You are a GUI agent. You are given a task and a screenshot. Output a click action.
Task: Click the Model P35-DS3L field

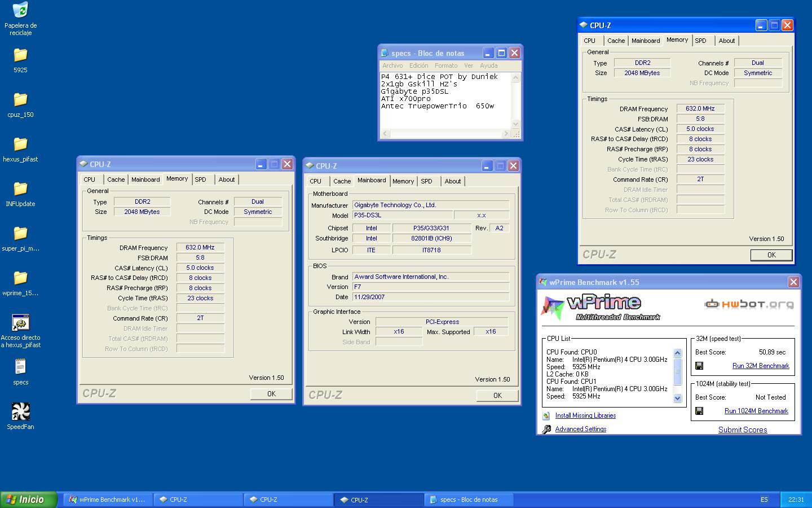click(403, 215)
